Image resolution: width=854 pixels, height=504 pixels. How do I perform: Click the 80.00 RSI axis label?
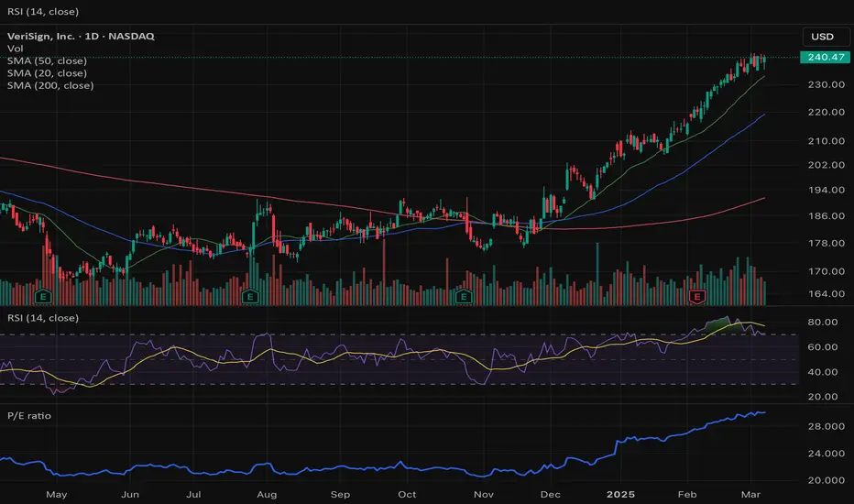pyautogui.click(x=823, y=322)
